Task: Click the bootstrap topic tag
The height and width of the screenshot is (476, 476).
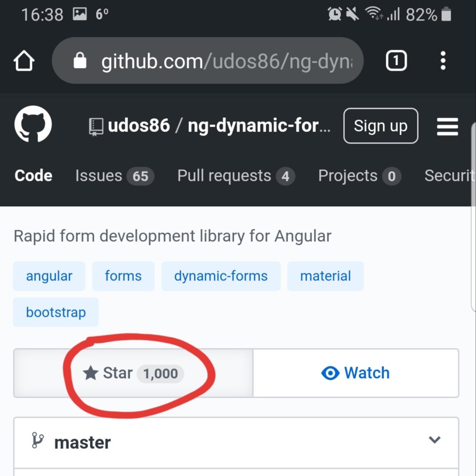Action: (56, 312)
